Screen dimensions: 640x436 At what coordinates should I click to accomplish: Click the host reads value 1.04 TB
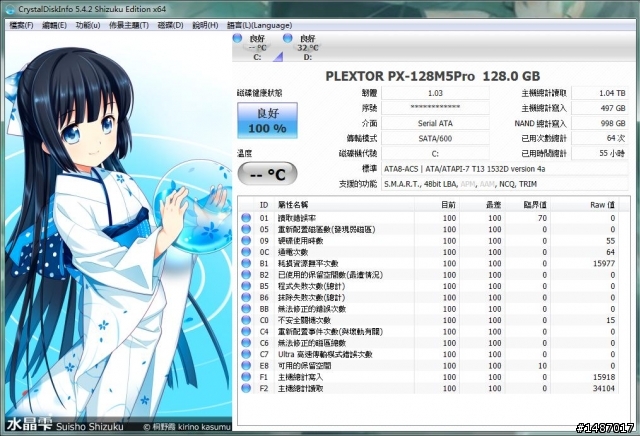pyautogui.click(x=600, y=93)
